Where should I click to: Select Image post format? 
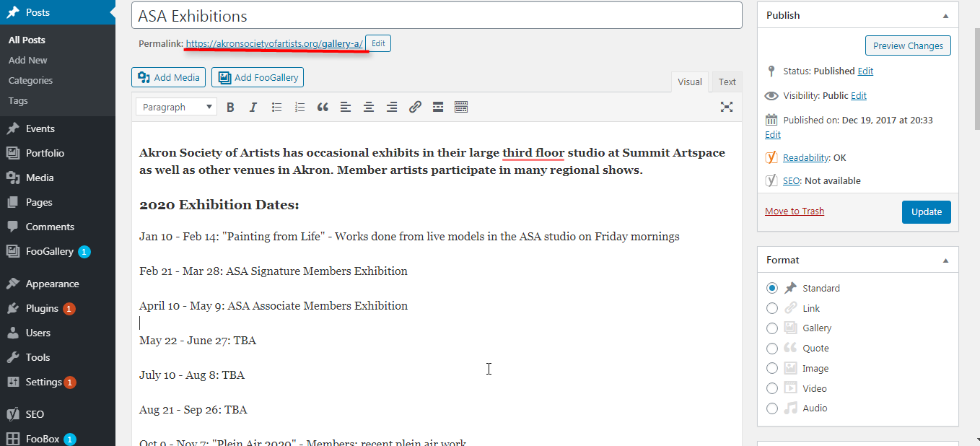(772, 368)
